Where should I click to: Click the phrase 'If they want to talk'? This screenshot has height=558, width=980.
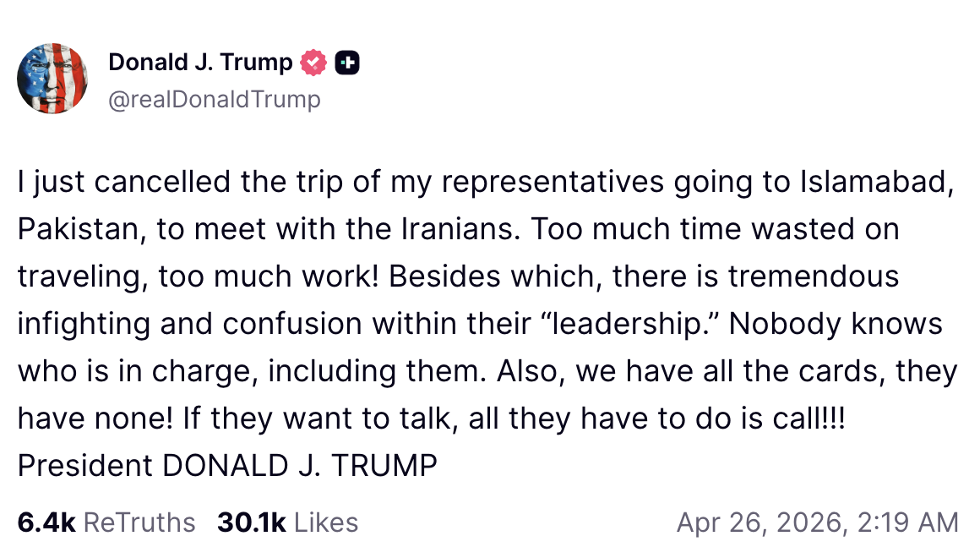pos(321,418)
